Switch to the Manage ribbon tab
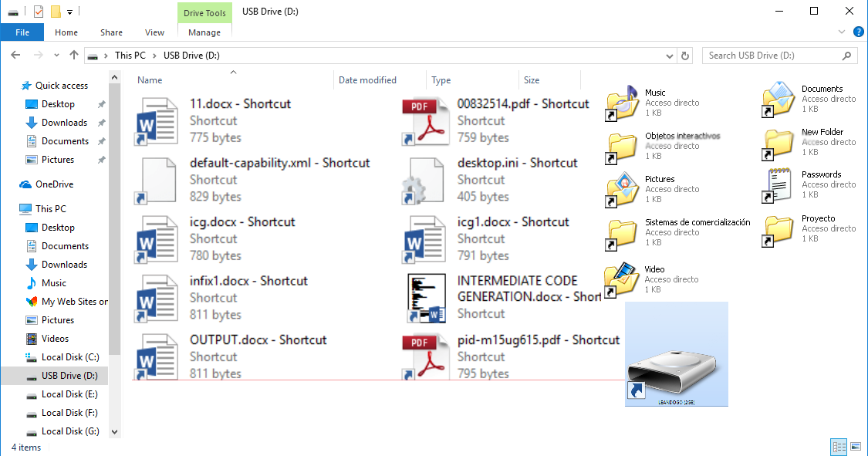Viewport: 868px width, 456px height. tap(204, 32)
